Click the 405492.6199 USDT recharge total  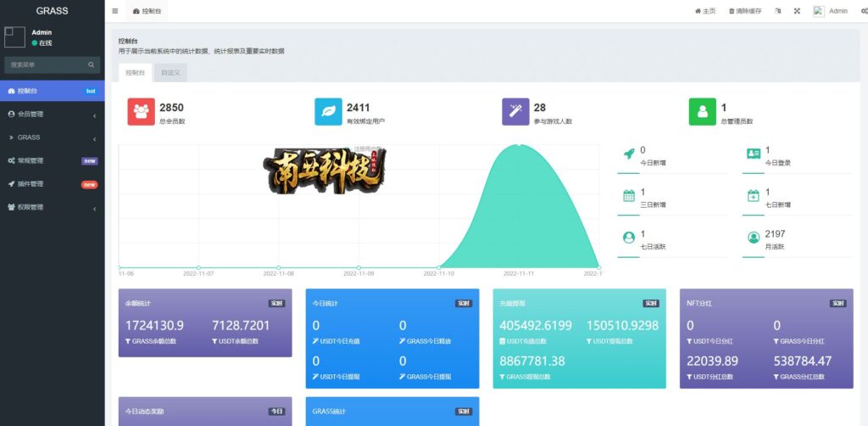coord(536,326)
